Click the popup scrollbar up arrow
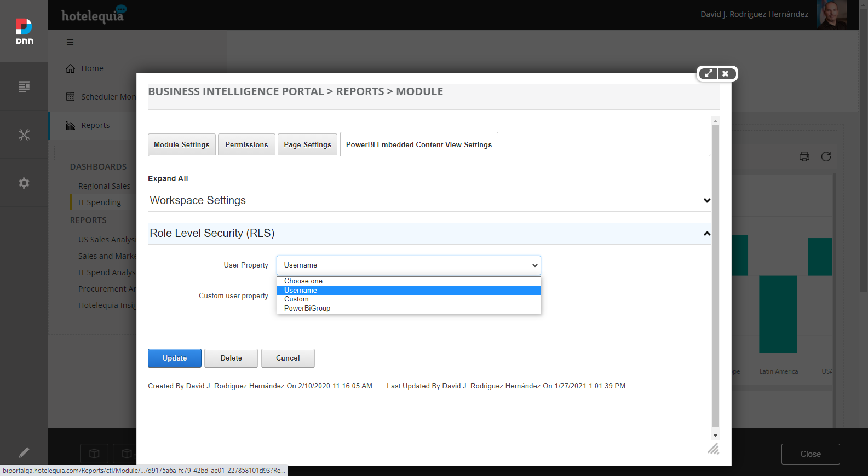868x476 pixels. click(x=715, y=121)
